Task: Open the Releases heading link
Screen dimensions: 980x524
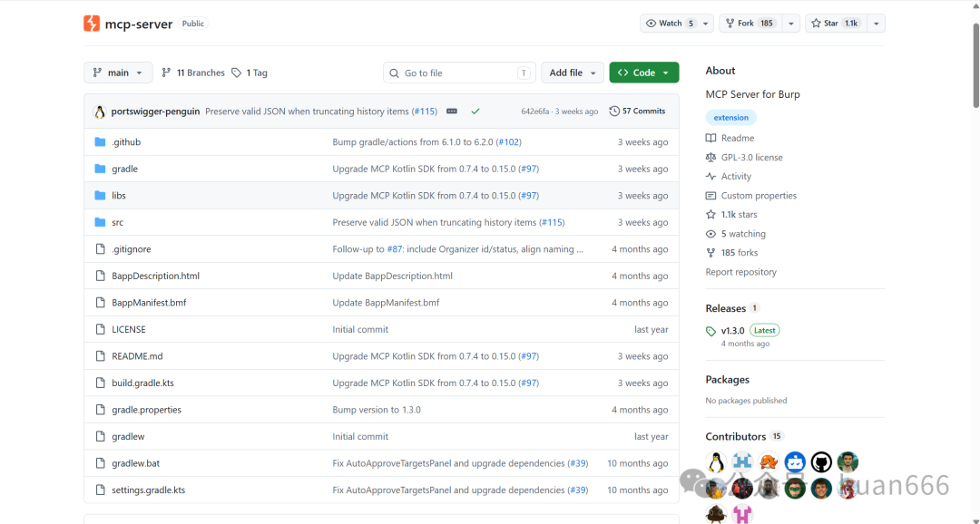Action: coord(726,308)
